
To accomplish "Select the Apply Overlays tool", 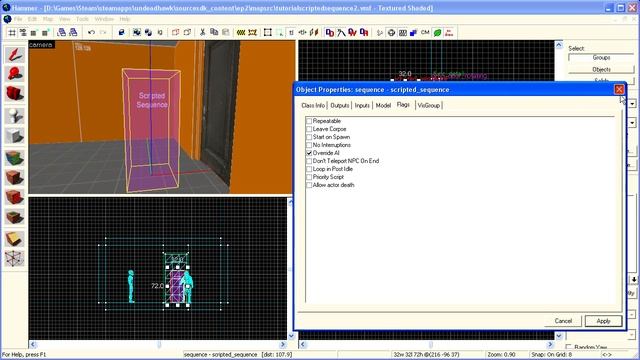I will (x=15, y=217).
